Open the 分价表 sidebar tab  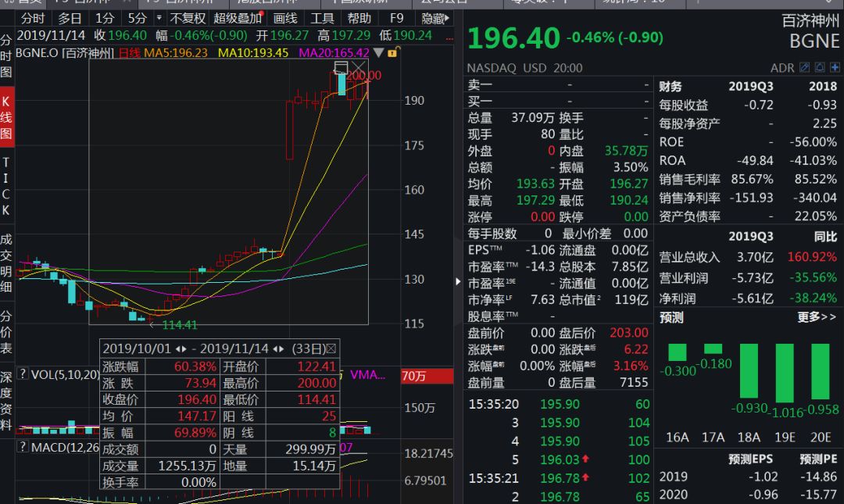6,332
